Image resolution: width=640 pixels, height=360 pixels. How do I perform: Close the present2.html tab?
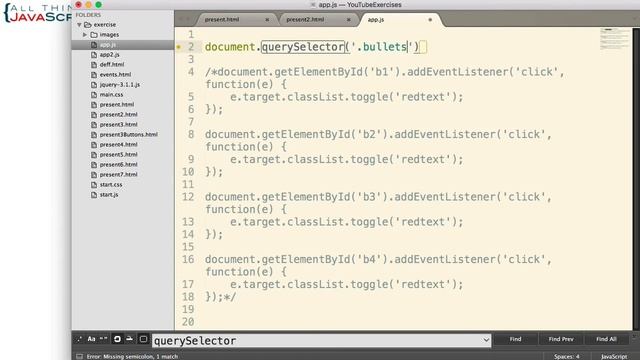(x=349, y=20)
